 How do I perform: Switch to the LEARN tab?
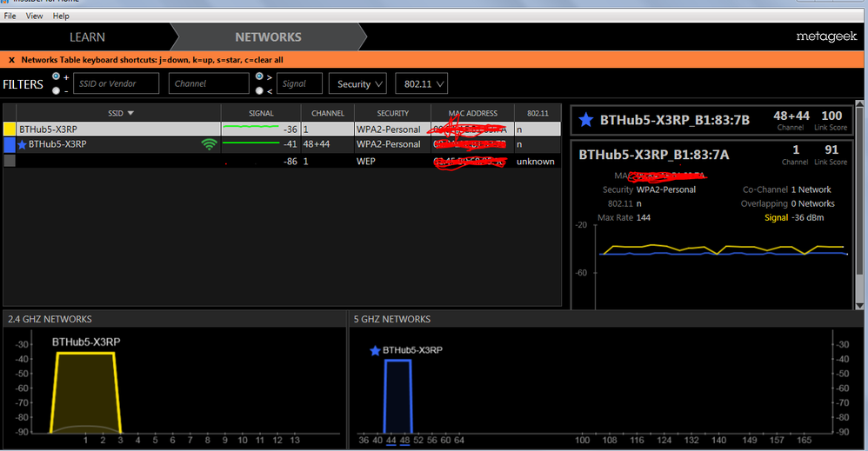pyautogui.click(x=87, y=37)
